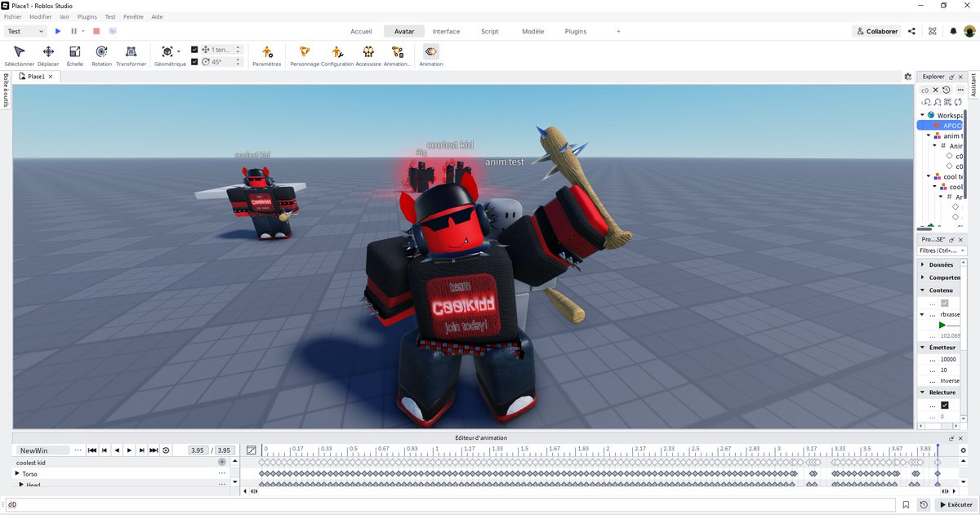Click timeline ruler at the 1.5 mark
The image size is (980, 519).
click(x=523, y=450)
